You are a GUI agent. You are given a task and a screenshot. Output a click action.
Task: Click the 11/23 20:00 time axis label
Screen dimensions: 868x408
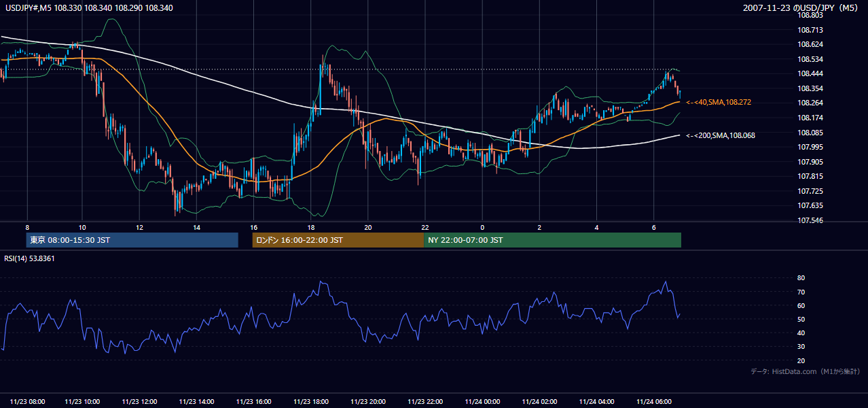click(x=368, y=401)
